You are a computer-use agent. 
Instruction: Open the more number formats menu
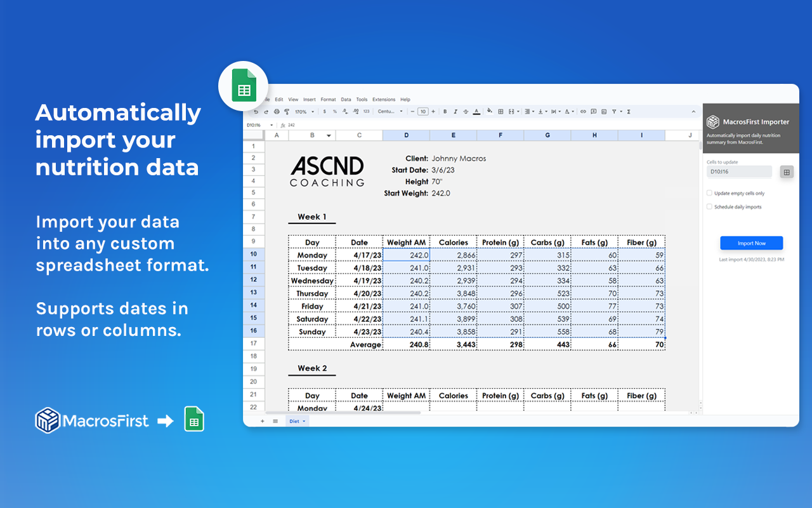tap(366, 112)
